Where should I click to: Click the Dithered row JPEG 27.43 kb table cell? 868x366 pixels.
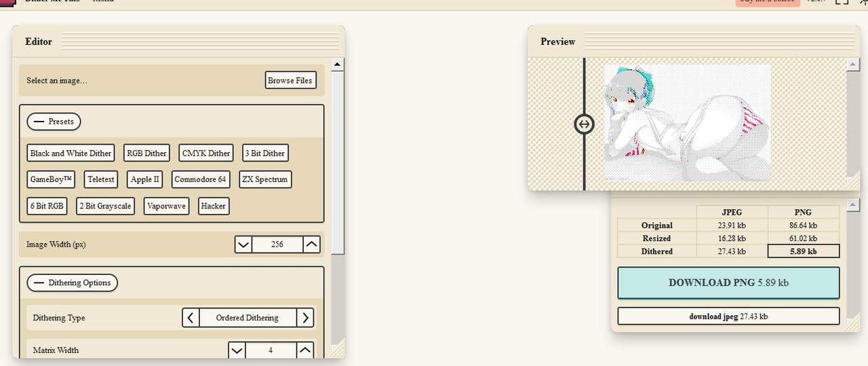coord(732,251)
